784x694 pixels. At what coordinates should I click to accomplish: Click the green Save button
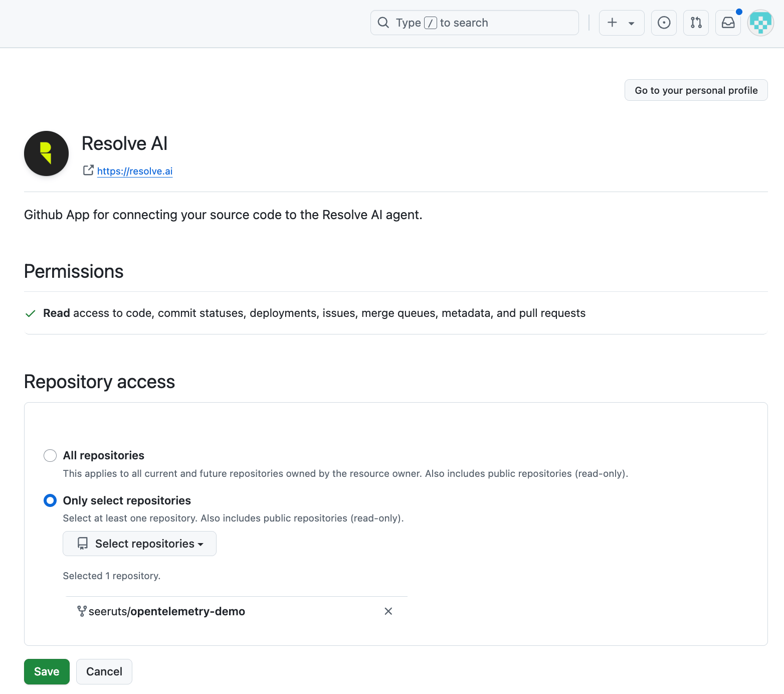(x=47, y=671)
